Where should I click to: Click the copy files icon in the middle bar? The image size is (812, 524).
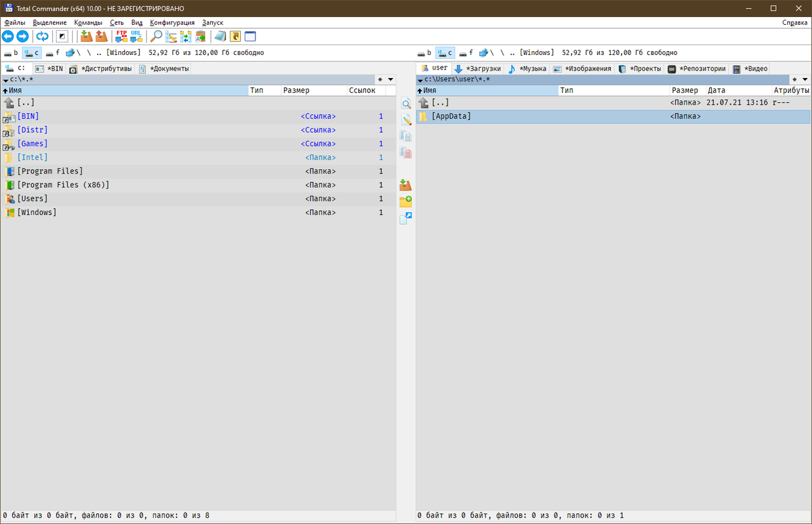(406, 136)
